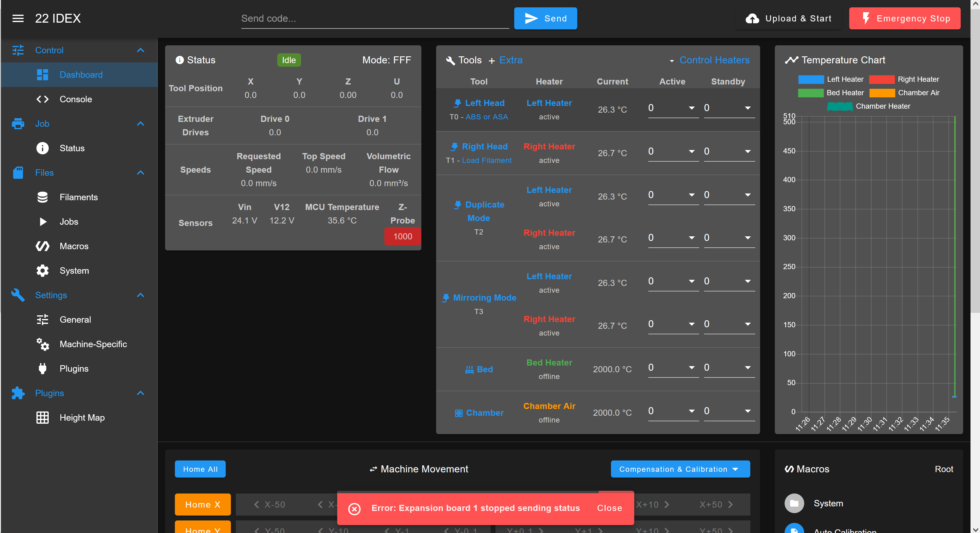Collapse the Job section chevron
Viewport: 980px width, 533px height.
(x=140, y=124)
